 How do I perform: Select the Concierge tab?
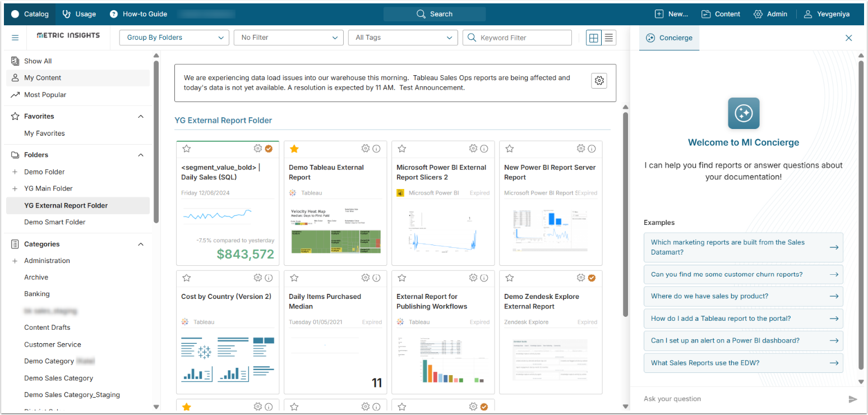coord(670,38)
